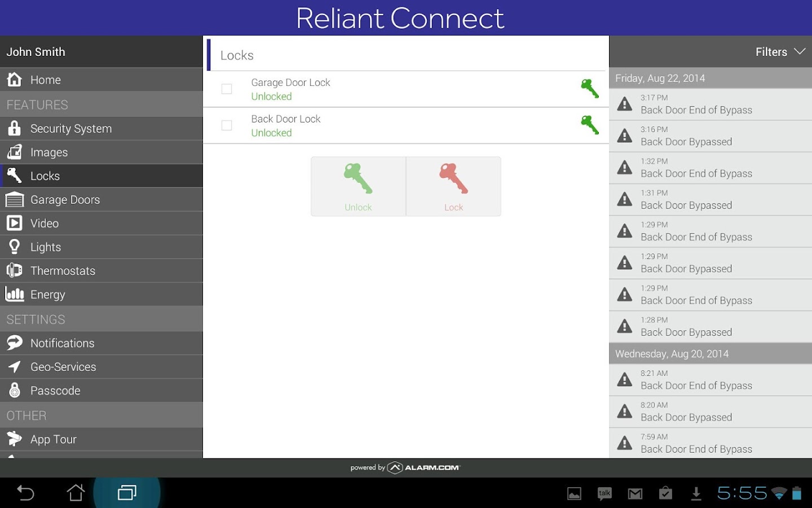Open Geo-Services settings entry
Screen dimensions: 812x508
pos(101,366)
